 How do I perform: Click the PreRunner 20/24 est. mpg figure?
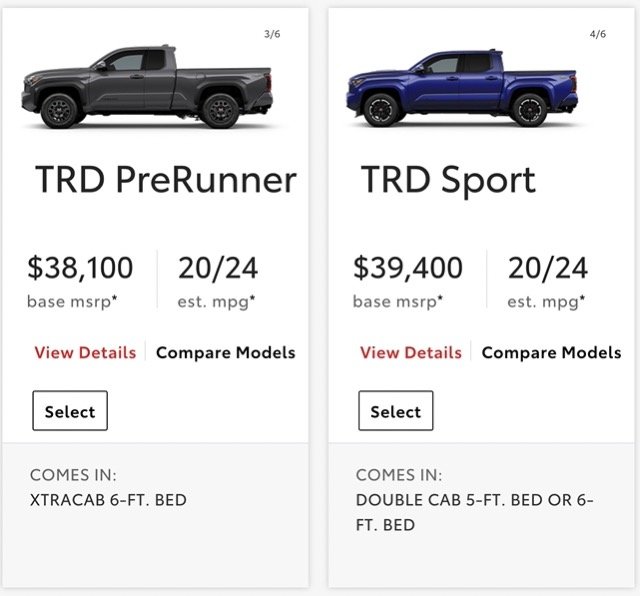[218, 268]
